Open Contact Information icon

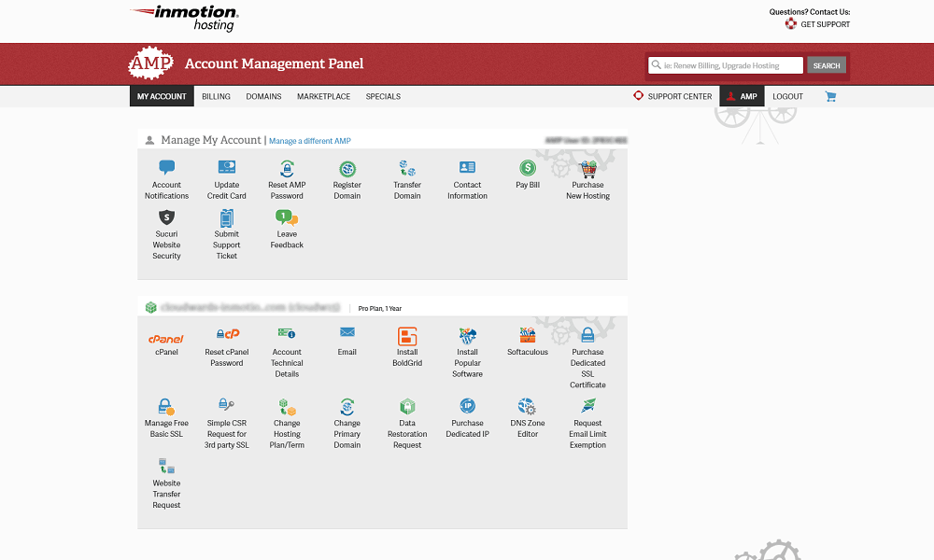tap(468, 168)
